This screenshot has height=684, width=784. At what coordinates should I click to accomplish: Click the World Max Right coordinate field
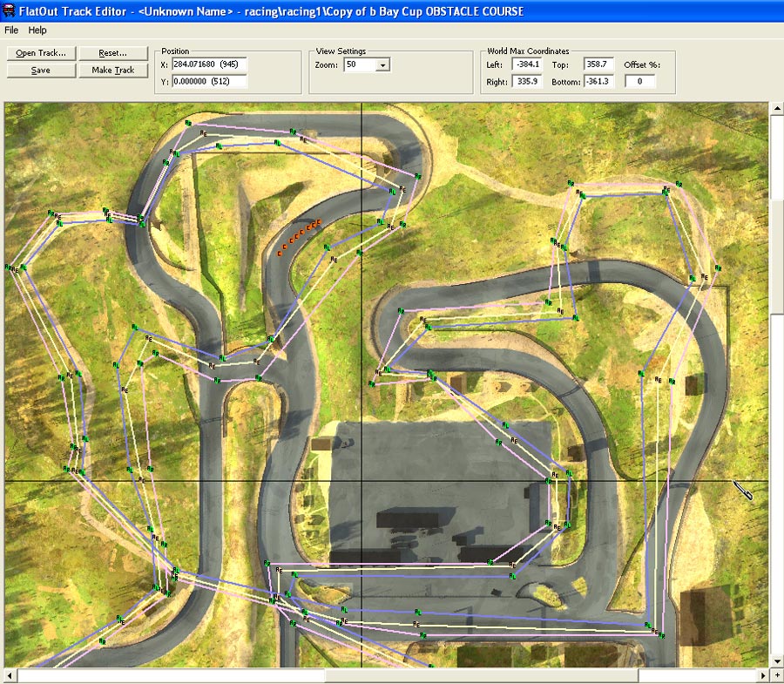coord(527,82)
